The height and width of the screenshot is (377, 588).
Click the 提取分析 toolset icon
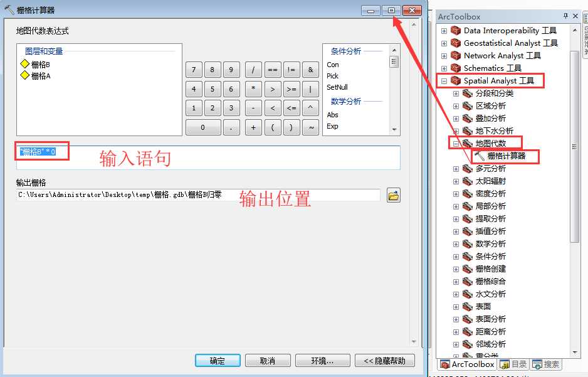(467, 219)
